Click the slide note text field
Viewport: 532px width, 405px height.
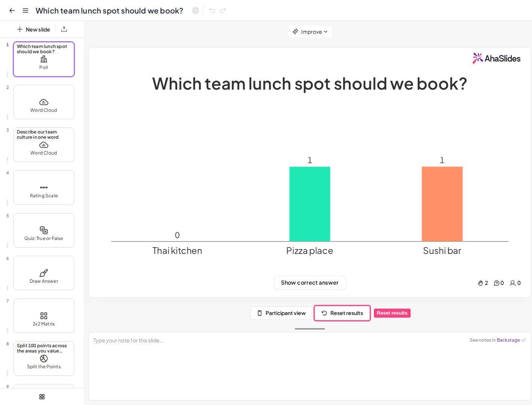310,366
